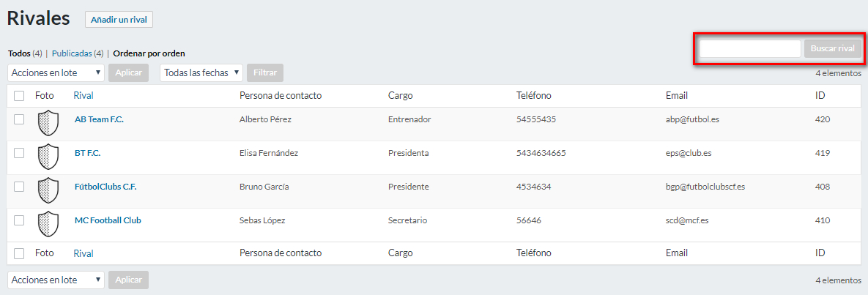
Task: Click the Añadir un rival button
Action: pyautogui.click(x=119, y=20)
